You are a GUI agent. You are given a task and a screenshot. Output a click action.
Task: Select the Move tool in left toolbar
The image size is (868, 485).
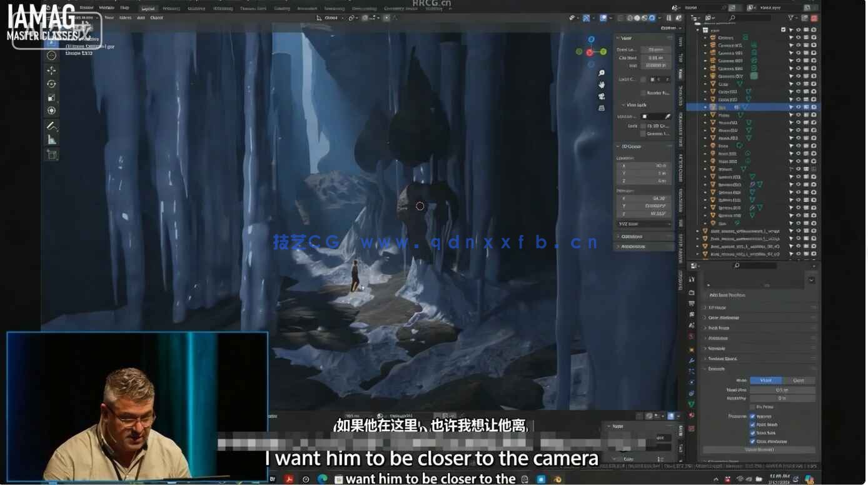[x=51, y=71]
